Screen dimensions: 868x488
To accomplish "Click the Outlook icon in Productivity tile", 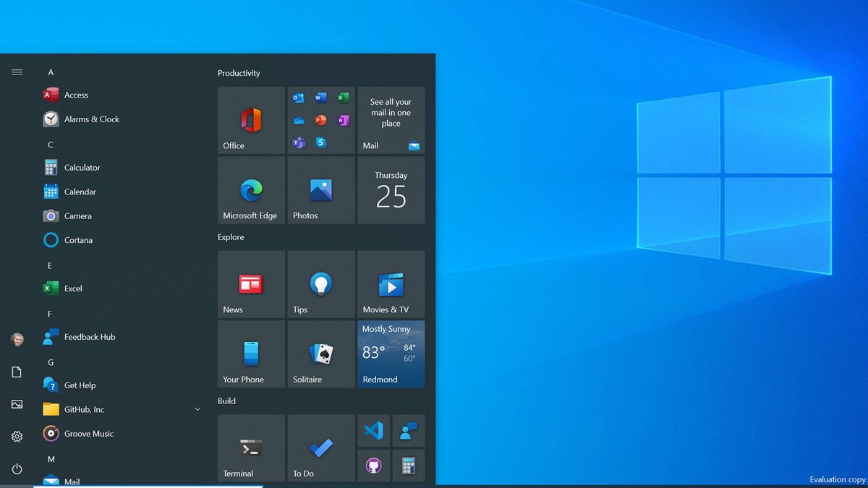I will [x=299, y=98].
